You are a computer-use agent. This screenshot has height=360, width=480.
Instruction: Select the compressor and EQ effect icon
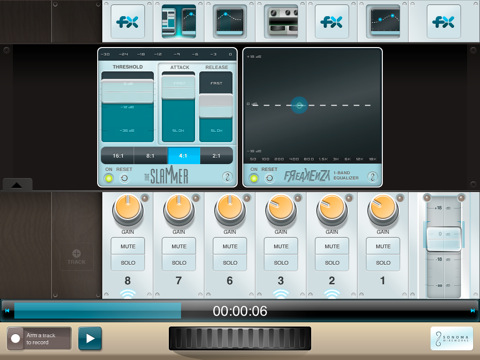[179, 21]
